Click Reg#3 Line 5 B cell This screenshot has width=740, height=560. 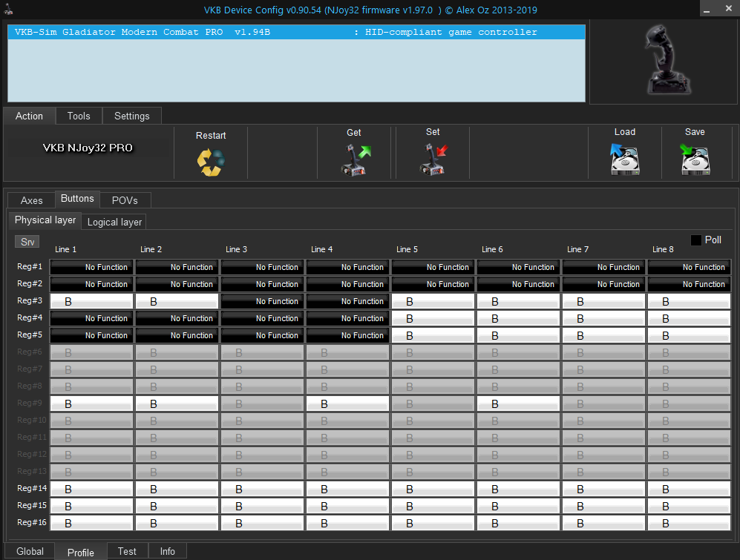tap(433, 301)
